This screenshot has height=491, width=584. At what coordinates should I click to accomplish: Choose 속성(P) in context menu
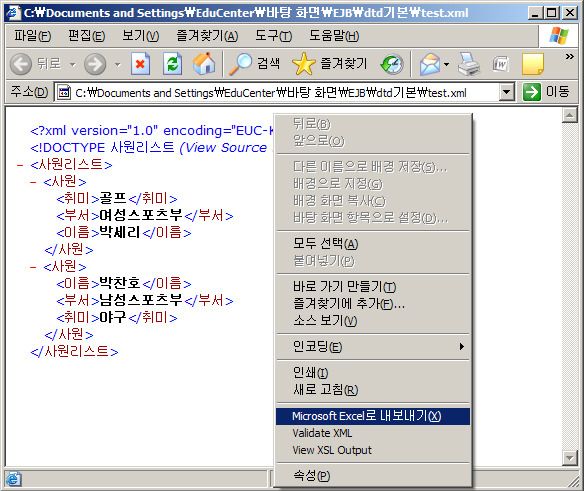tap(373, 476)
